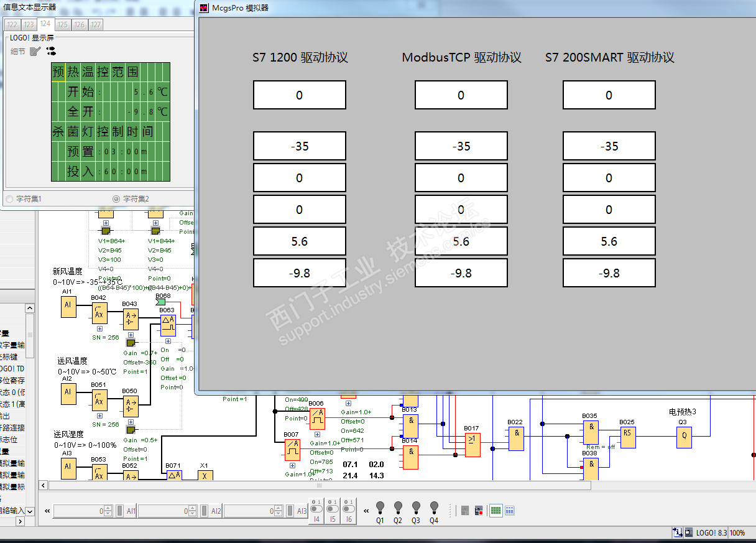
Task: Switch to tab 126
Action: [79, 25]
